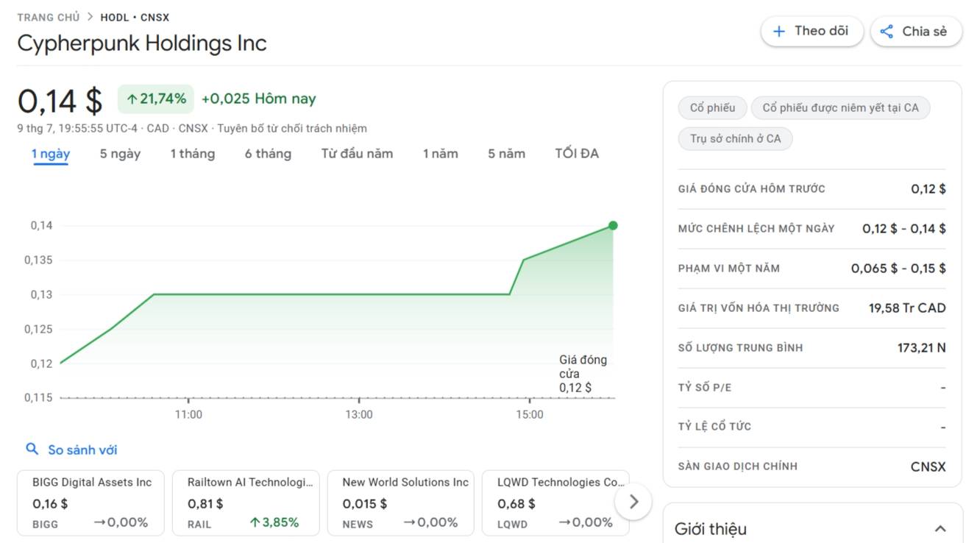Click the 13:00 time axis label
This screenshot has height=543, width=980.
359,415
